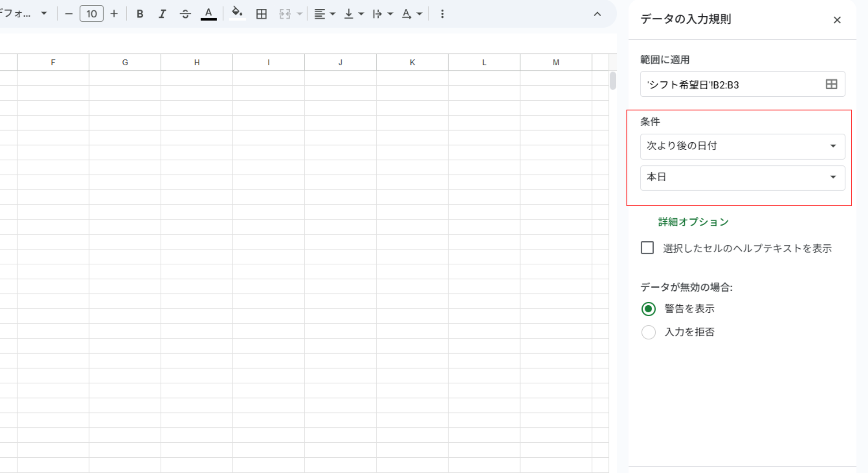Open text rotation dropdown
Viewport: 868px width, 473px height.
(412, 14)
